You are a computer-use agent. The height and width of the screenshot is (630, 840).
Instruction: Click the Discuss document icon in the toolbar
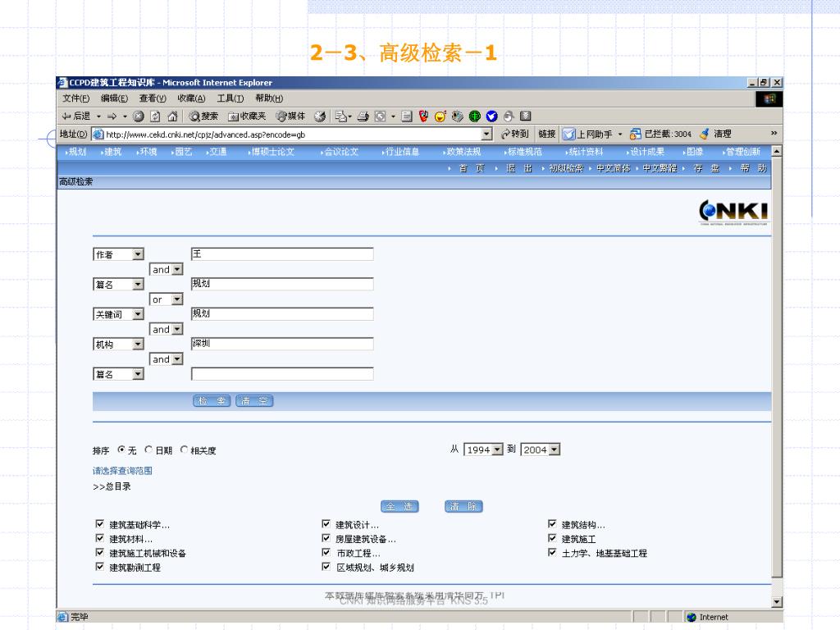407,116
